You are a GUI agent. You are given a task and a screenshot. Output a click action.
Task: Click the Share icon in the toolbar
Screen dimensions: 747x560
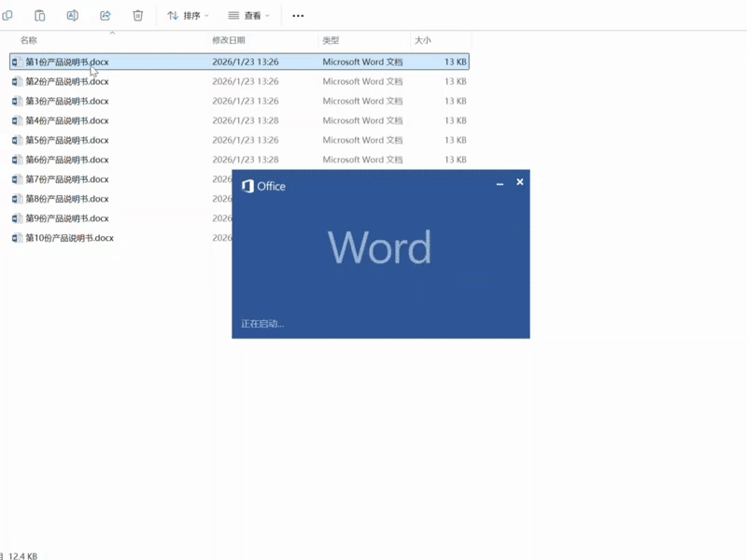point(106,16)
